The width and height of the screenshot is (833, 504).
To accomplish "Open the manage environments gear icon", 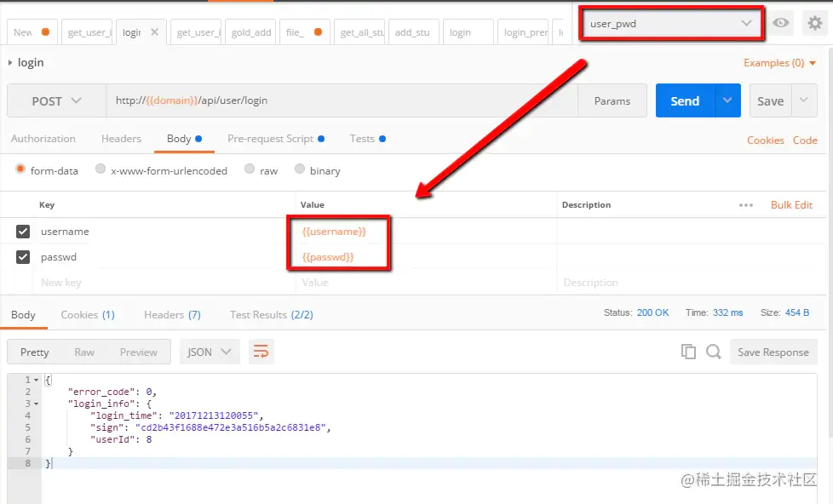I will (814, 23).
